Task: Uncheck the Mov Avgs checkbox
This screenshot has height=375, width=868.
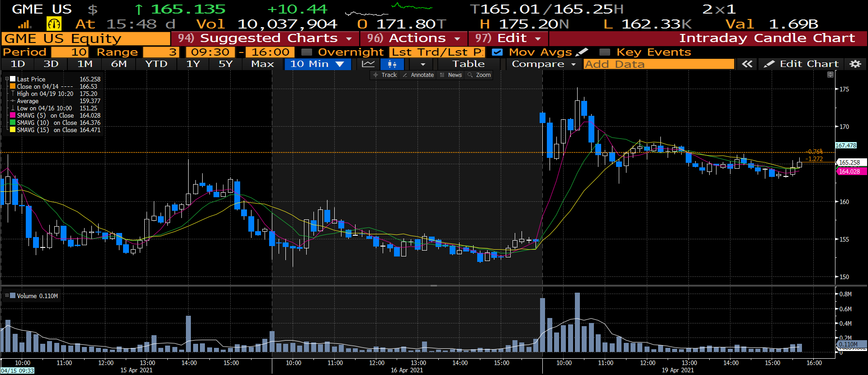Action: (497, 52)
